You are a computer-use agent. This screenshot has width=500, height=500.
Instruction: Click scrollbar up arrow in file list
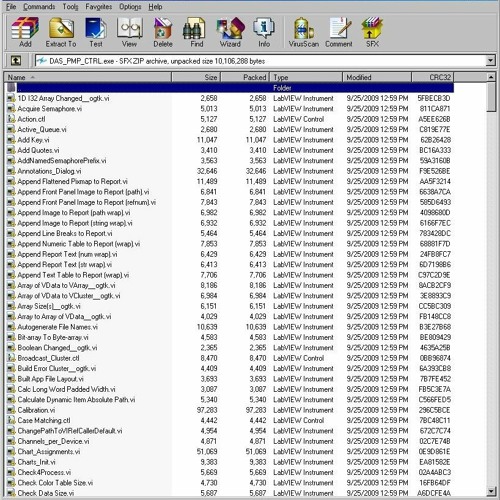491,77
